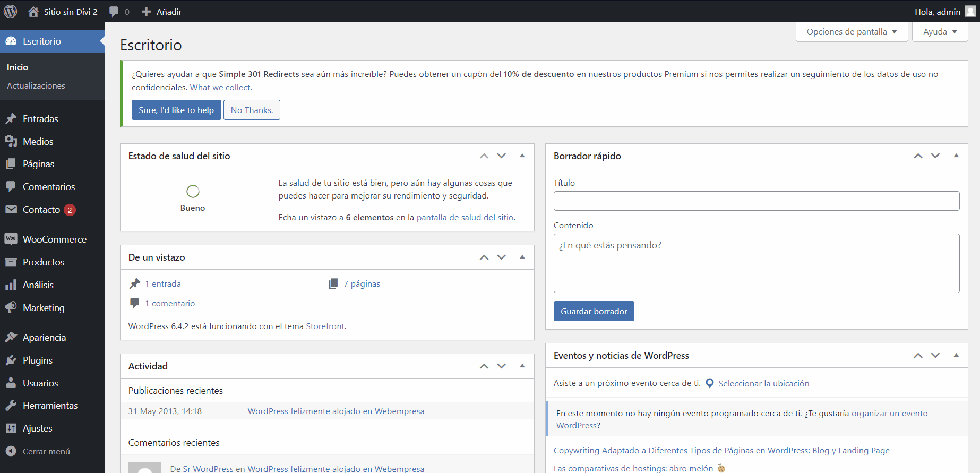Click the WordPress logo icon
This screenshot has width=980, height=473.
10,11
